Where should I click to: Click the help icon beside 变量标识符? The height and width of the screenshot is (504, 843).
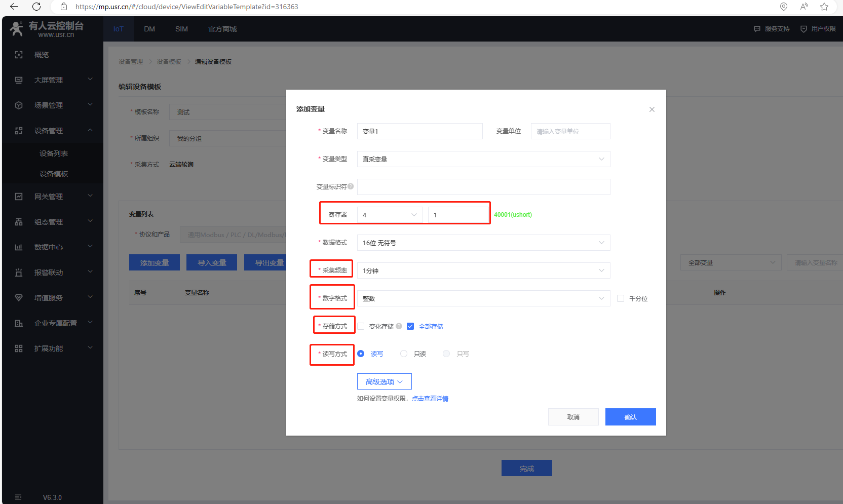pos(351,186)
